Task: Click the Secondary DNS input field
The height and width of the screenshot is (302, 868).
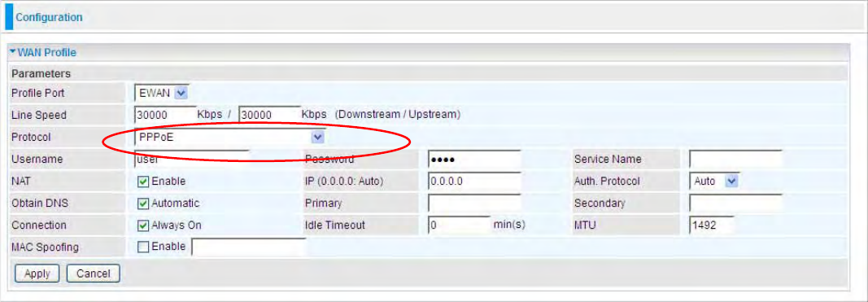Action: [735, 204]
